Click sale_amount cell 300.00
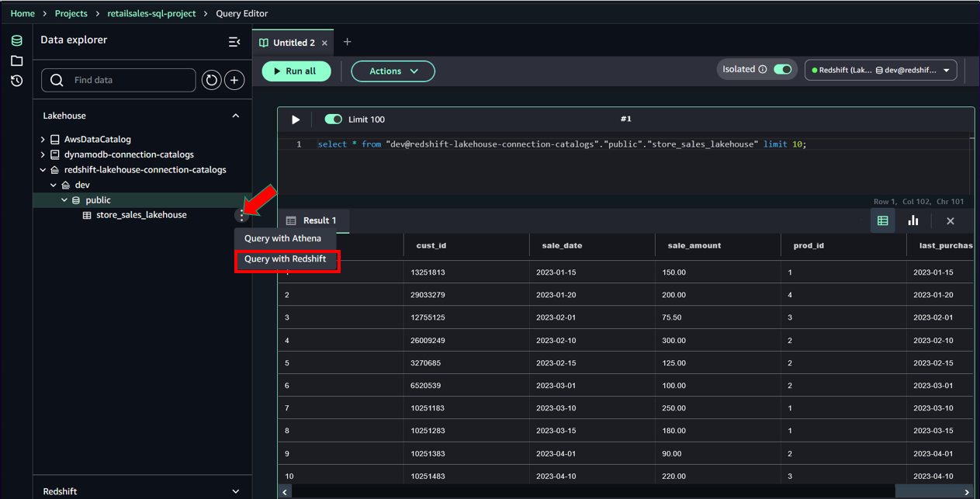This screenshot has height=499, width=980. (718, 341)
